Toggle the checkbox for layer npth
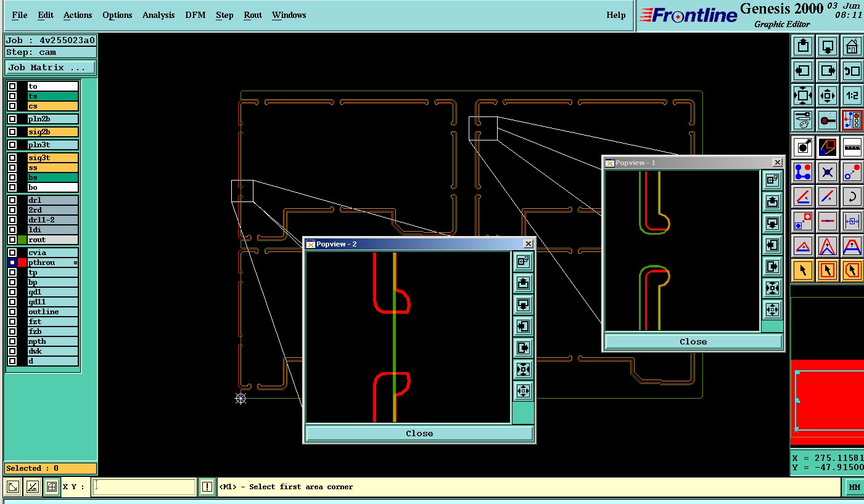Viewport: 864px width, 504px height. coord(12,341)
